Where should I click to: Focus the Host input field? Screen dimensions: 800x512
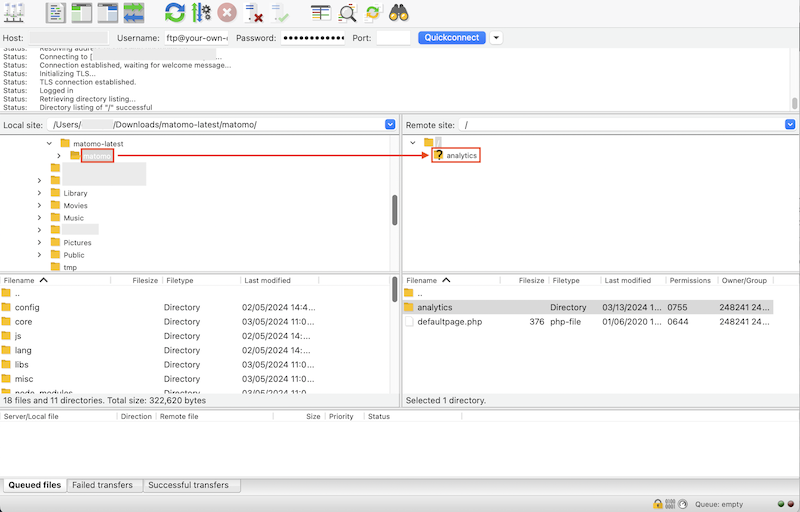coord(69,38)
